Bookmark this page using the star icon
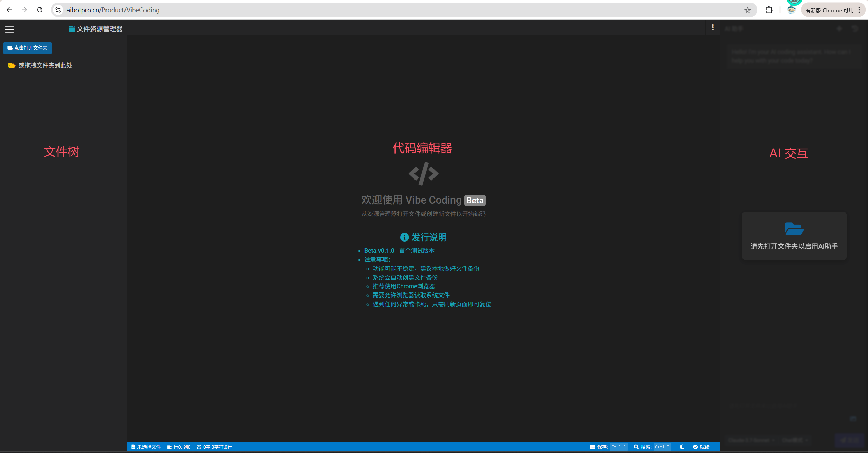 click(747, 10)
